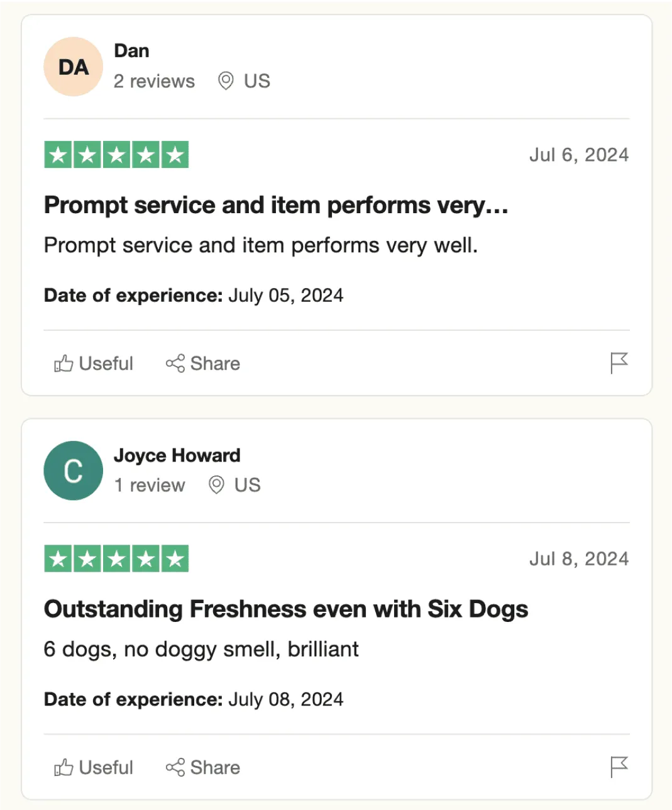Click location pin beside Joyce Howard's US
The width and height of the screenshot is (672, 810).
coord(216,485)
